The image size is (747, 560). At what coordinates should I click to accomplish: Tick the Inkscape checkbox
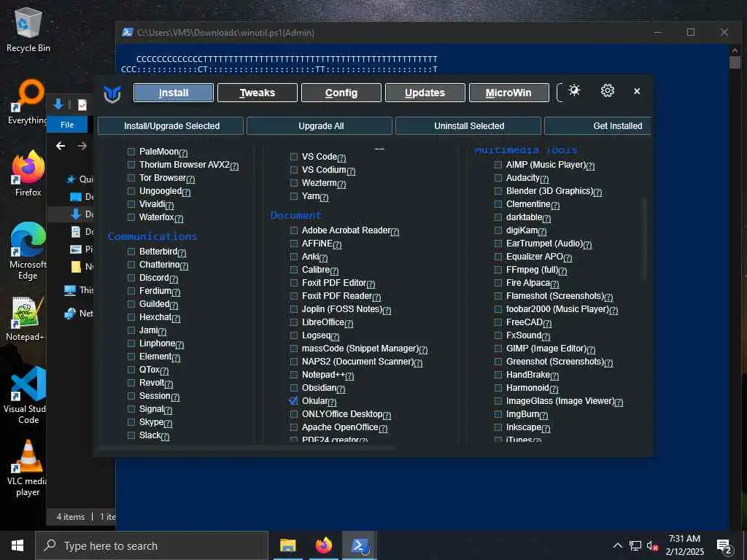[498, 427]
